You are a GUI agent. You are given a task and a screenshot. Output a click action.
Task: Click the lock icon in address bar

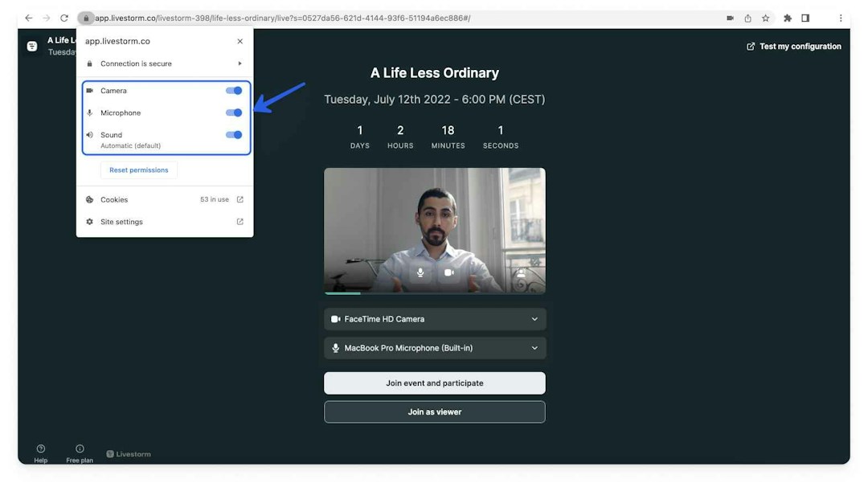click(x=86, y=18)
